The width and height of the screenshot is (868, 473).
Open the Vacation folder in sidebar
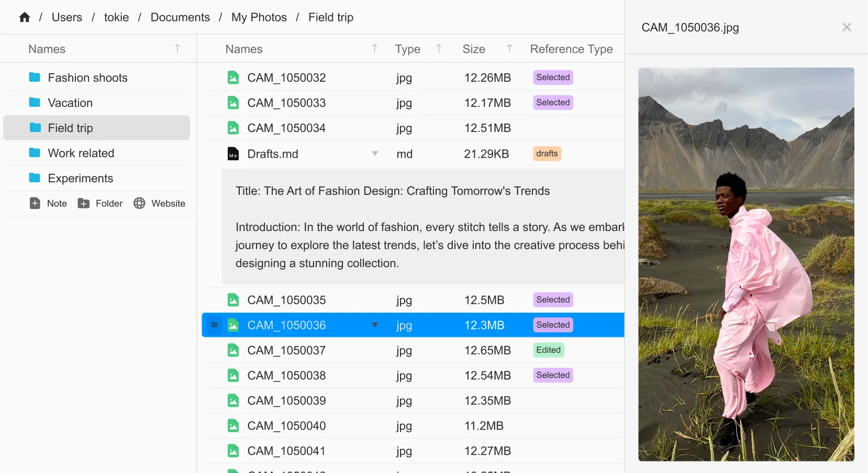70,103
